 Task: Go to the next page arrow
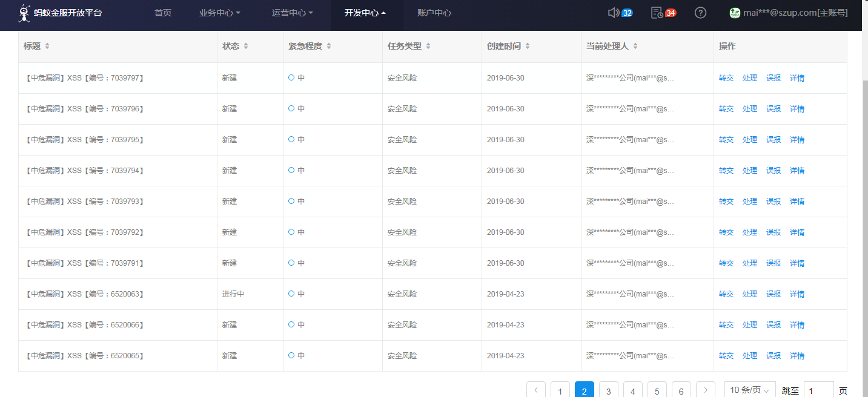click(706, 390)
